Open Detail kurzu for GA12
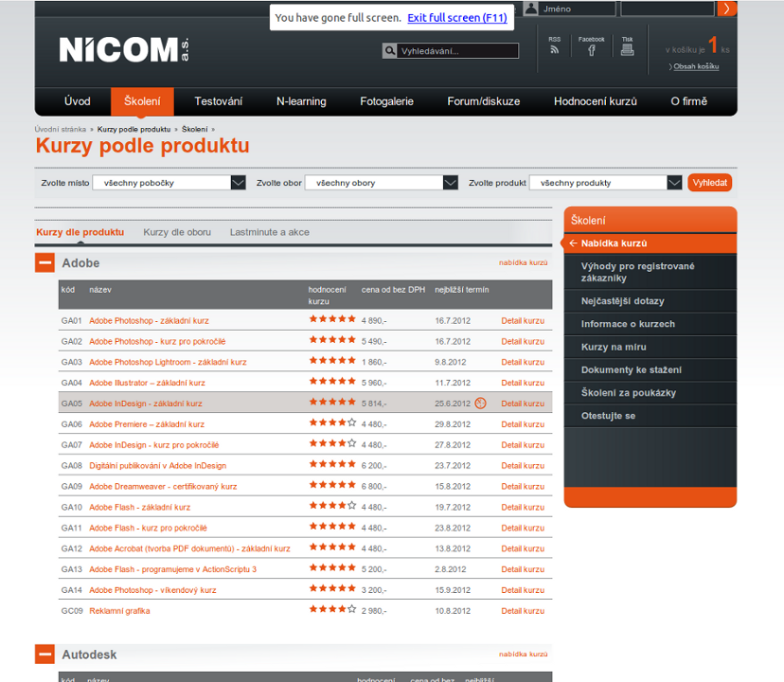Screen dimensions: 784x682 click(523, 548)
